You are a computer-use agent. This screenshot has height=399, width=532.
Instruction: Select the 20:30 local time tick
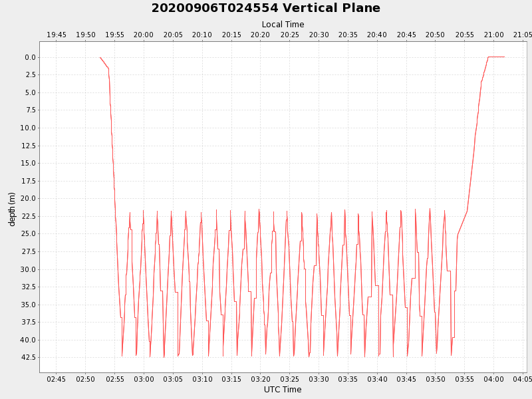pyautogui.click(x=319, y=35)
